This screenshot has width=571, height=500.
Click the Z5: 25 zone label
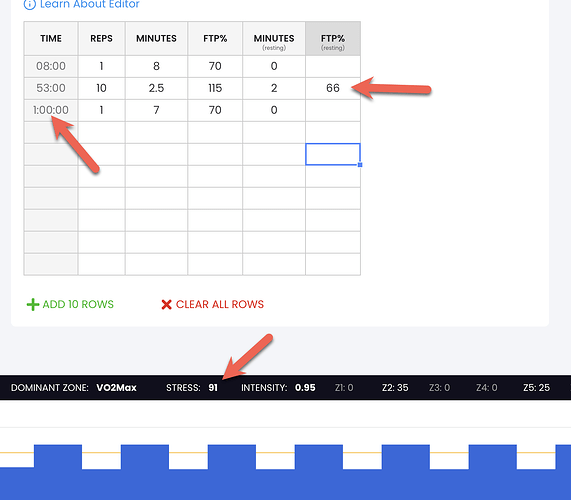(x=536, y=388)
